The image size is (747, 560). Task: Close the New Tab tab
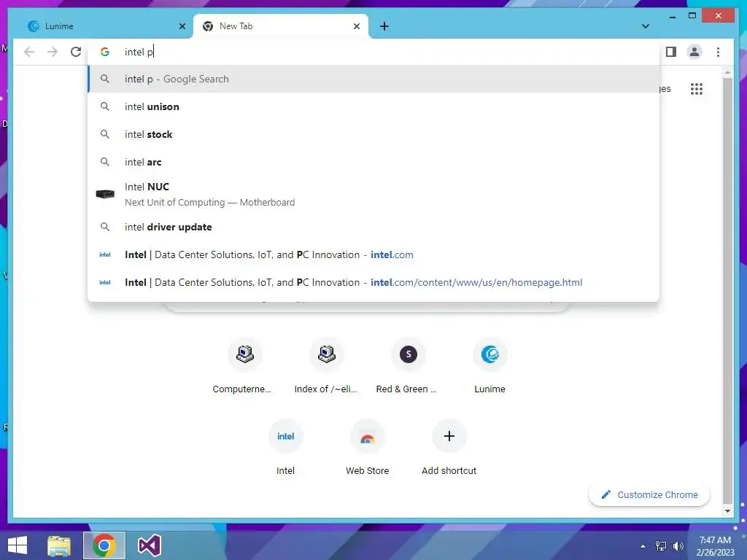(x=356, y=26)
